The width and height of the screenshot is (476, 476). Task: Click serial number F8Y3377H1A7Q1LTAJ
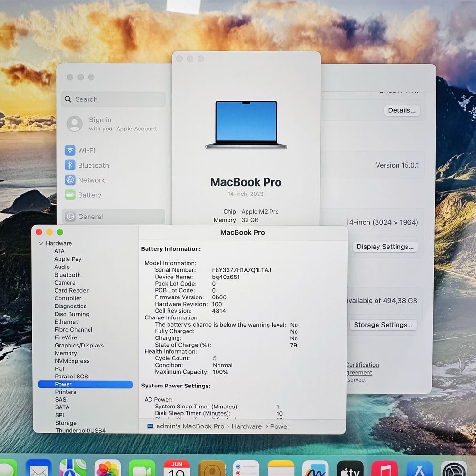(x=242, y=270)
